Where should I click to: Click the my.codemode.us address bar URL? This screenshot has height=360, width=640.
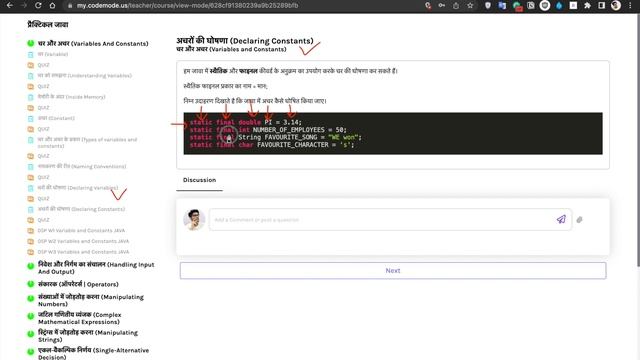pyautogui.click(x=187, y=6)
